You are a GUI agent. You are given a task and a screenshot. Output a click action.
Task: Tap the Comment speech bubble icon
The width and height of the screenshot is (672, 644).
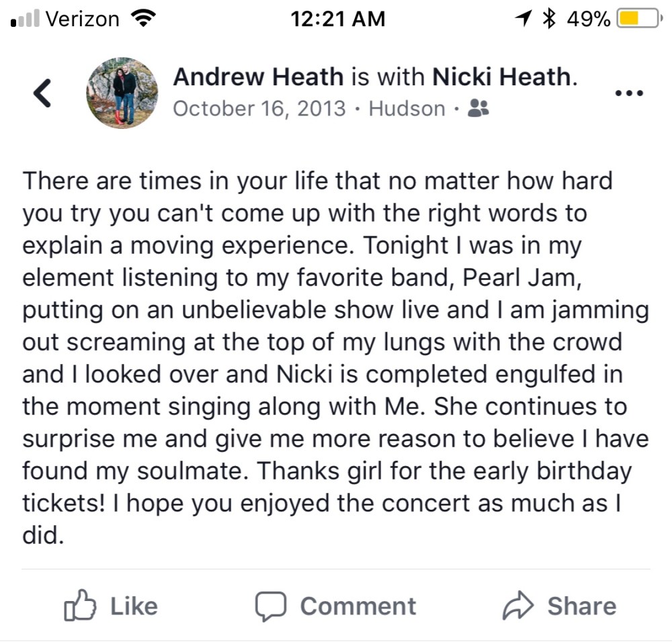[270, 607]
